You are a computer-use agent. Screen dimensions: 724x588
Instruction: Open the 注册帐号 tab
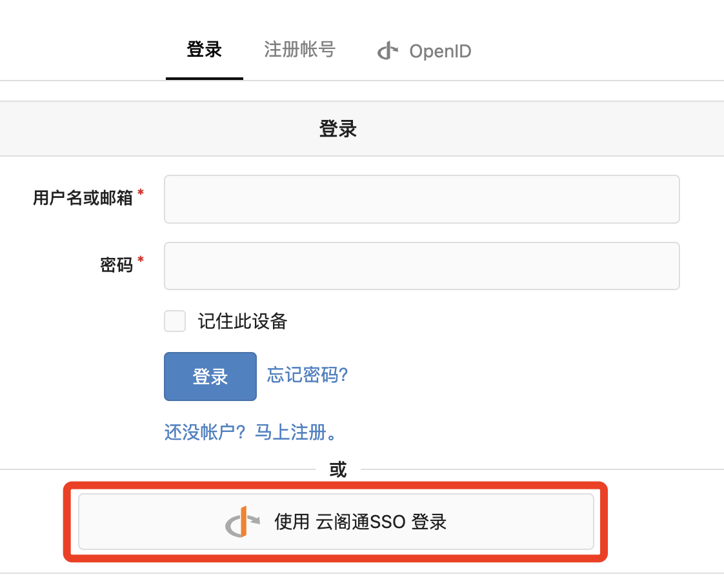coord(299,50)
